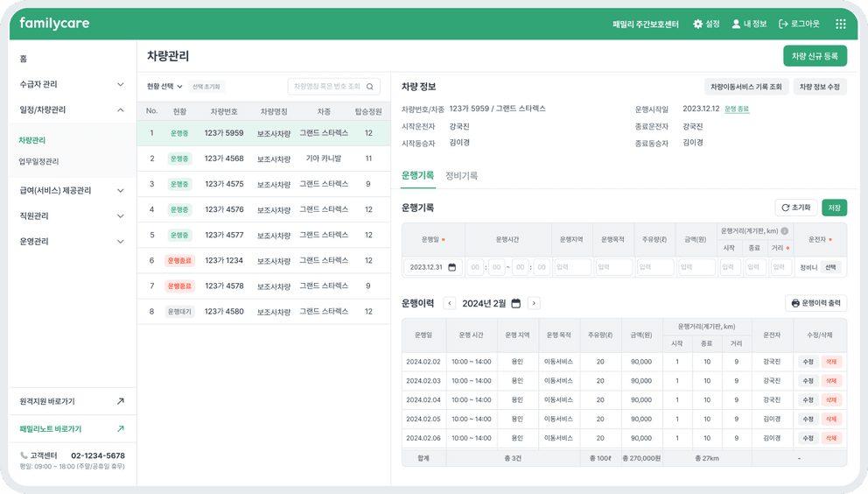Screen dimensions: 868x494
Task: Click the 초기화 reset button
Action: point(796,208)
